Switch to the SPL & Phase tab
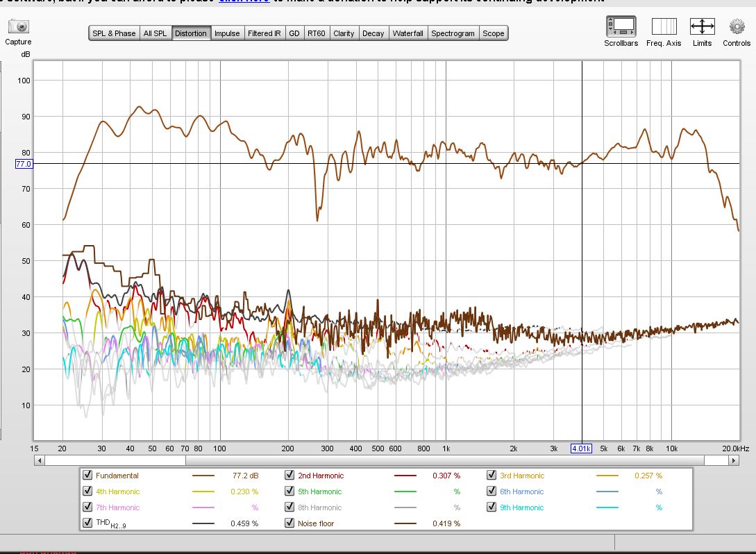756x554 pixels. (x=115, y=33)
